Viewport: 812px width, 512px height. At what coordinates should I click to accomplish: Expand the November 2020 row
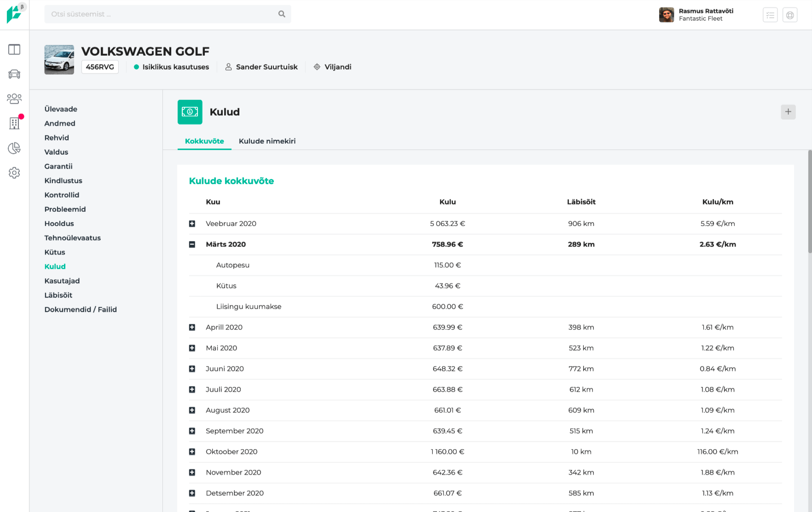tap(192, 472)
